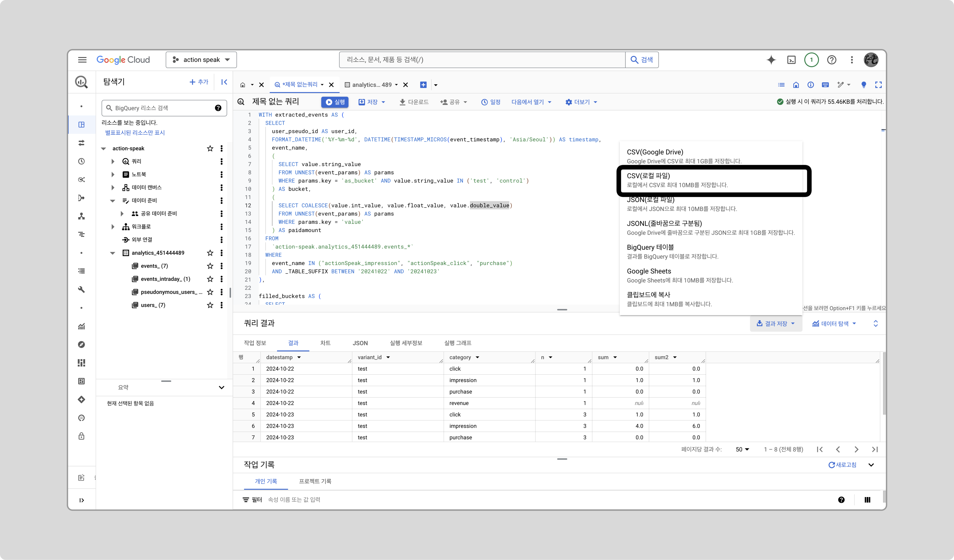The height and width of the screenshot is (560, 954).
Task: Expand the 쿼리 tree node
Action: (113, 161)
